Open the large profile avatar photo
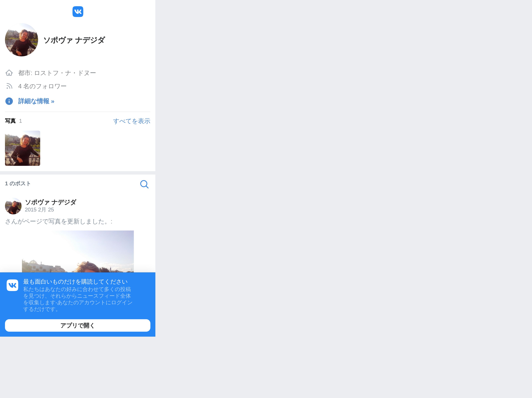Viewport: 532px width, 398px height. click(x=21, y=40)
